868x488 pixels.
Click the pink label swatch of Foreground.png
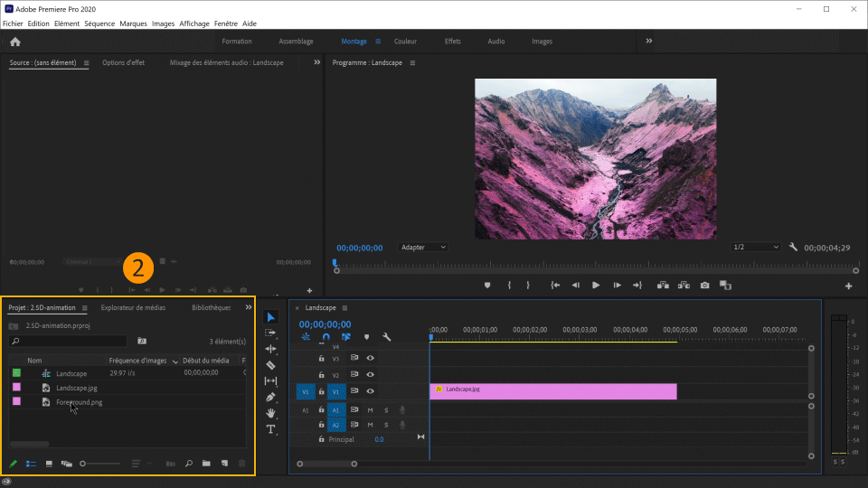[x=16, y=401]
